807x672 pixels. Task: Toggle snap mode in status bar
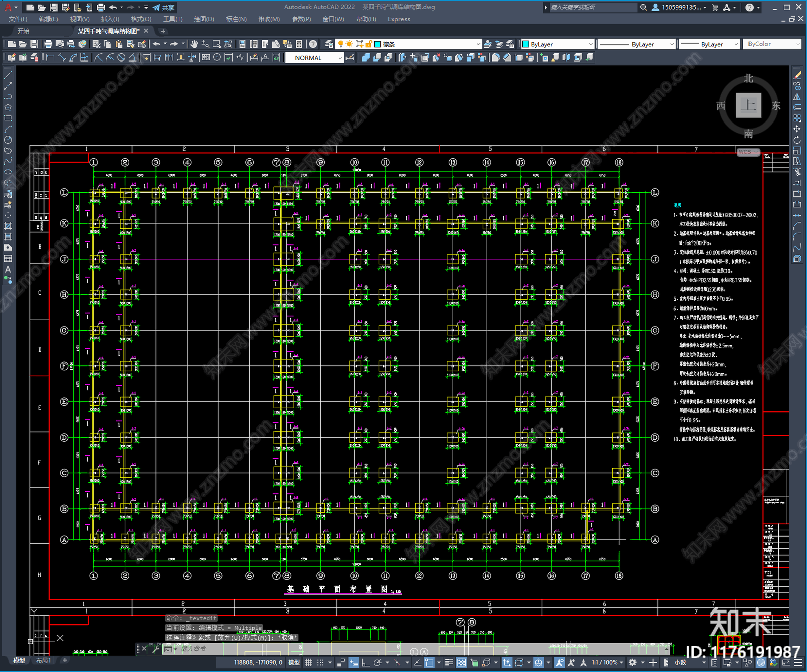320,662
